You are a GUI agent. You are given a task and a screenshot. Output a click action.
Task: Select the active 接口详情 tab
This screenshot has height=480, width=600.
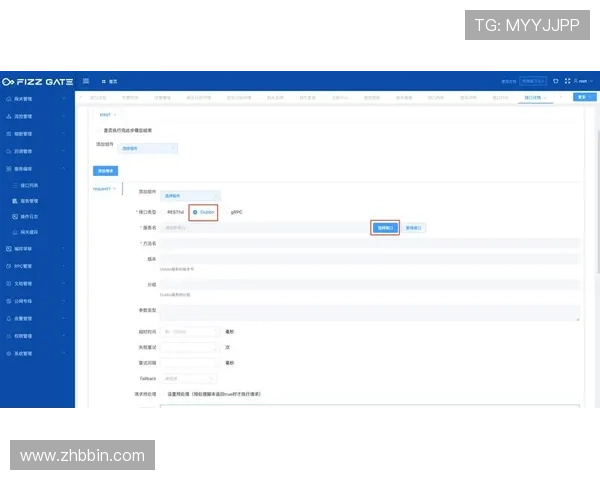[533, 98]
